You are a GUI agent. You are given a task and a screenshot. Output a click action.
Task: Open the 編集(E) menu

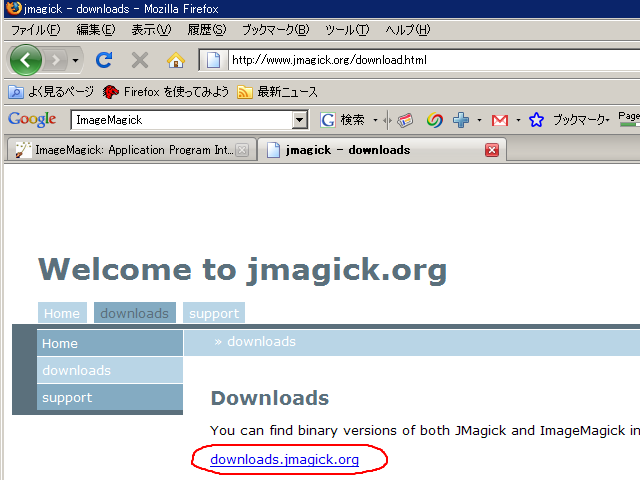96,30
